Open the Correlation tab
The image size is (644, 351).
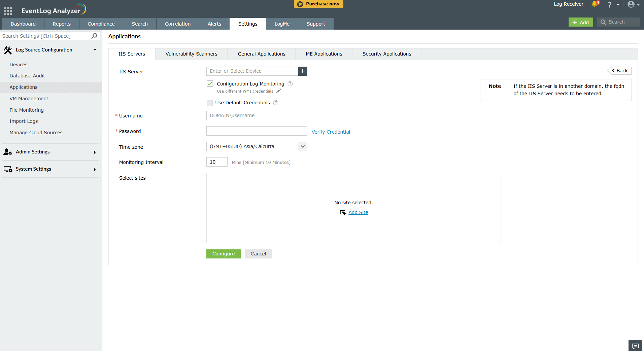coord(178,24)
